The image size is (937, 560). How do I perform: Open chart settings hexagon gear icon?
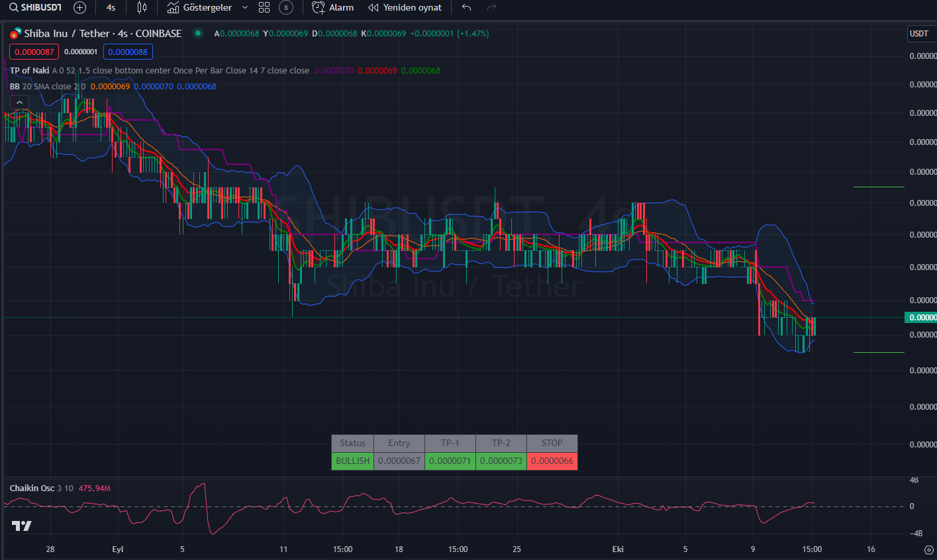click(929, 549)
